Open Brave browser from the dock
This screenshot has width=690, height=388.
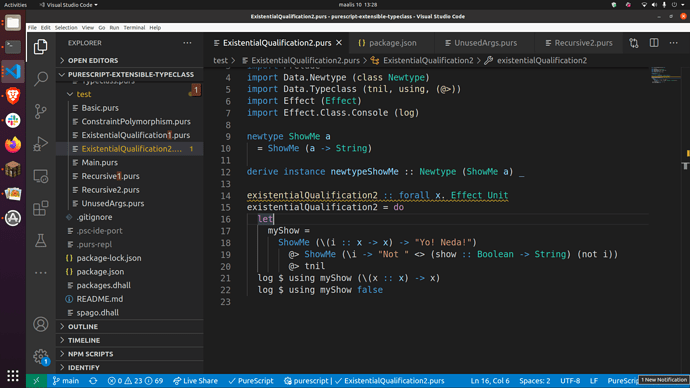click(13, 96)
